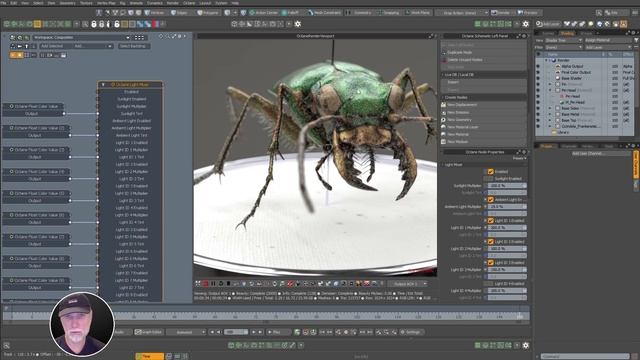The image size is (640, 360).
Task: Open the Octane menu
Action: [189, 3]
